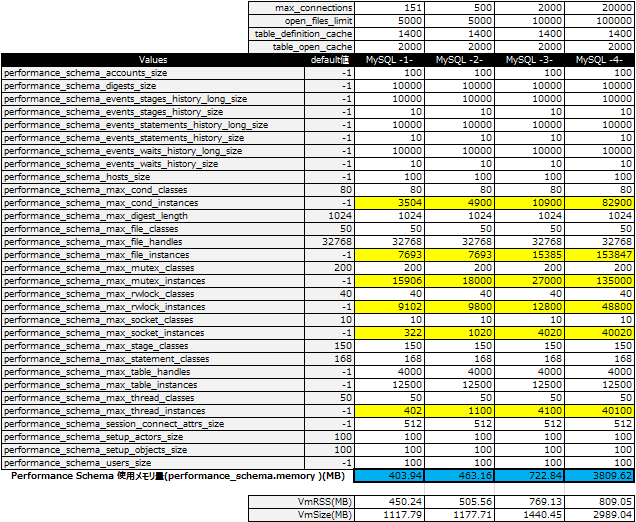This screenshot has height=522, width=636.
Task: Select the performance_schema_accounts_size row label
Action: coord(153,73)
